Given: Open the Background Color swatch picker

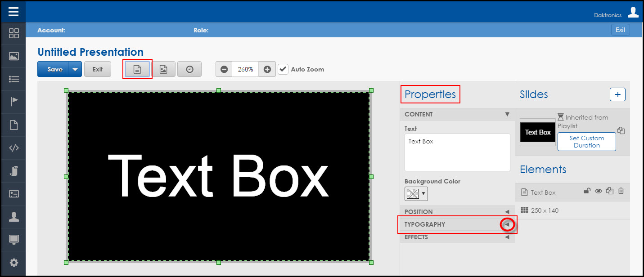Looking at the screenshot, I should point(416,194).
